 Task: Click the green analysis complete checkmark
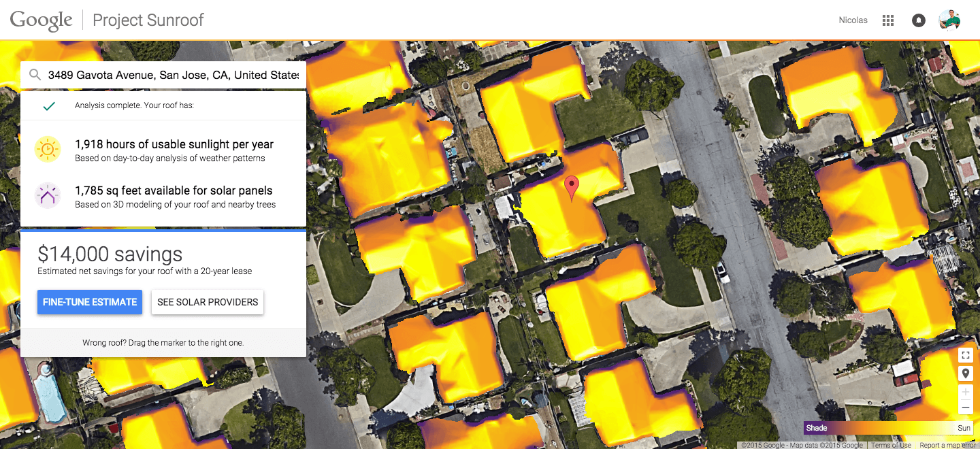click(x=48, y=106)
